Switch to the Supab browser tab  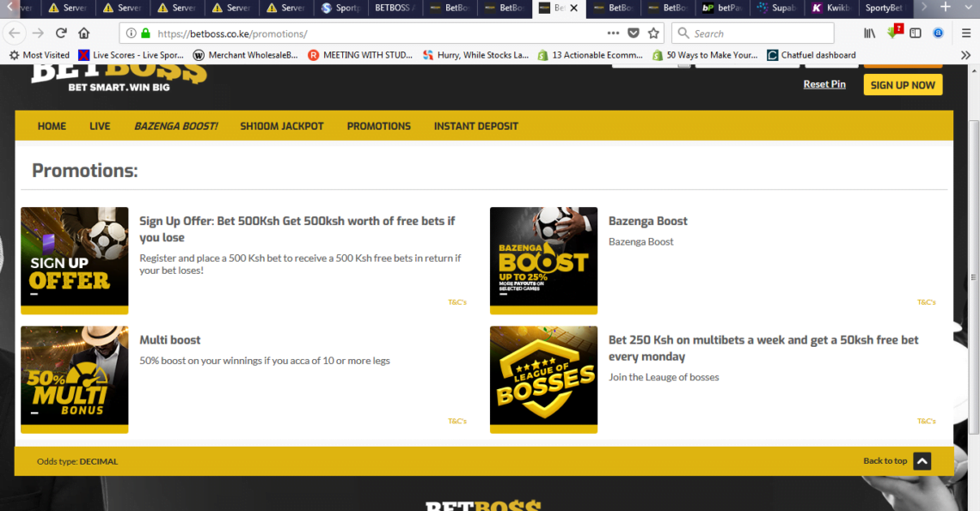click(x=777, y=8)
